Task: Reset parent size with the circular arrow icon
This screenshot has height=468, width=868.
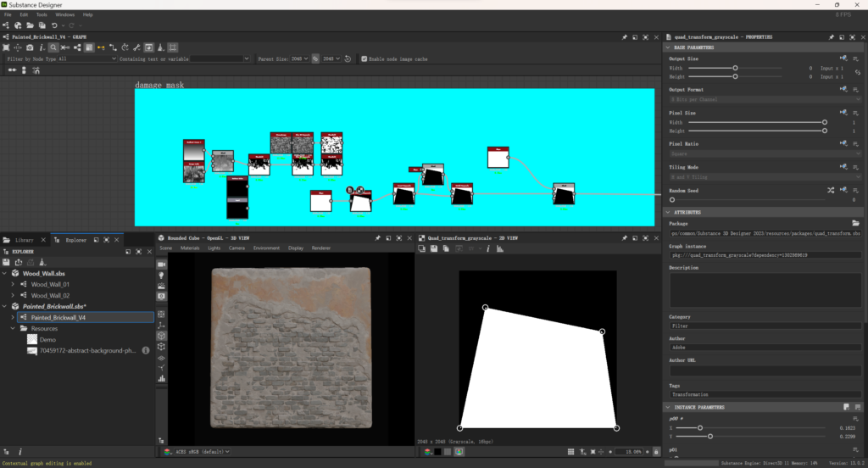Action: (x=348, y=59)
